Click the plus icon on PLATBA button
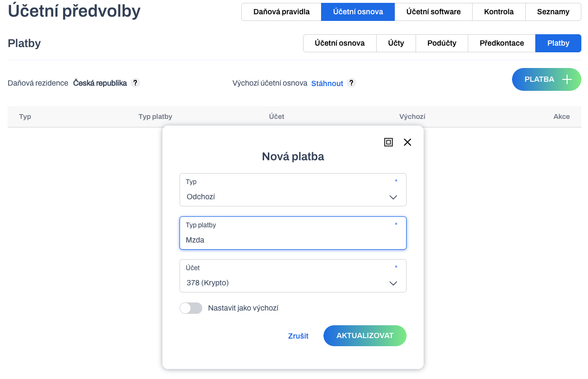The image size is (588, 379). pos(567,79)
